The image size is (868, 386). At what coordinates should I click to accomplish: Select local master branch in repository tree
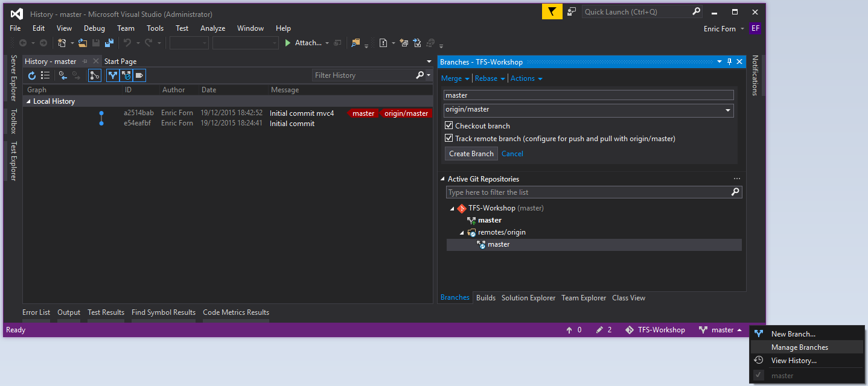(490, 220)
